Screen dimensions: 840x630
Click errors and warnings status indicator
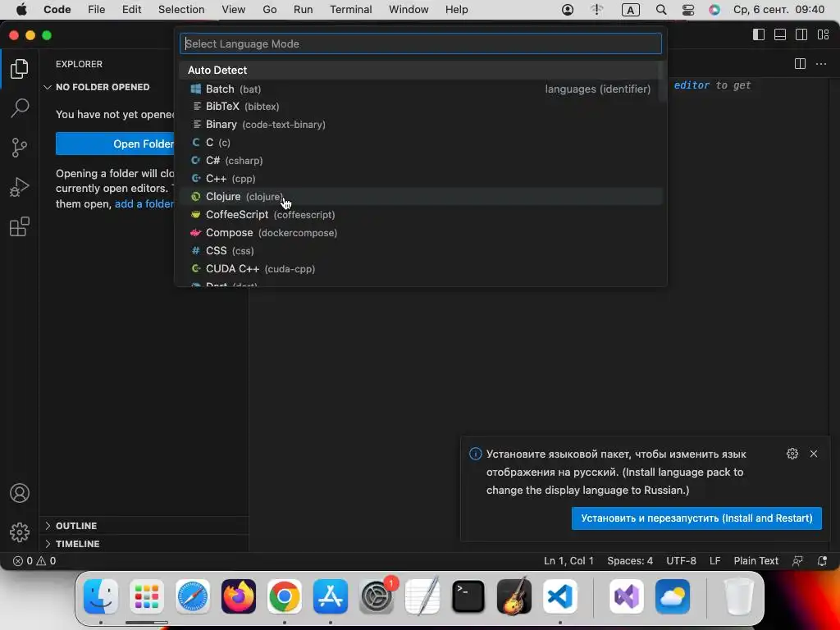coord(34,561)
